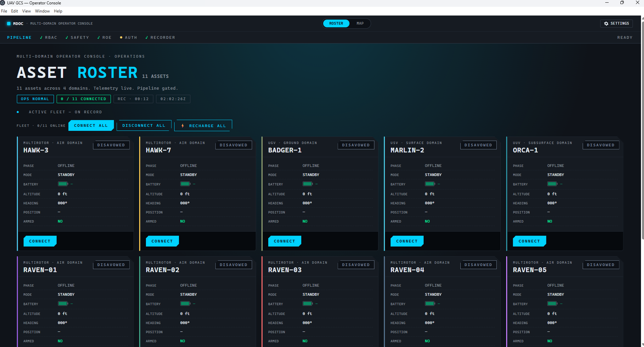Click the MARLIN-2 battery icon

[430, 184]
